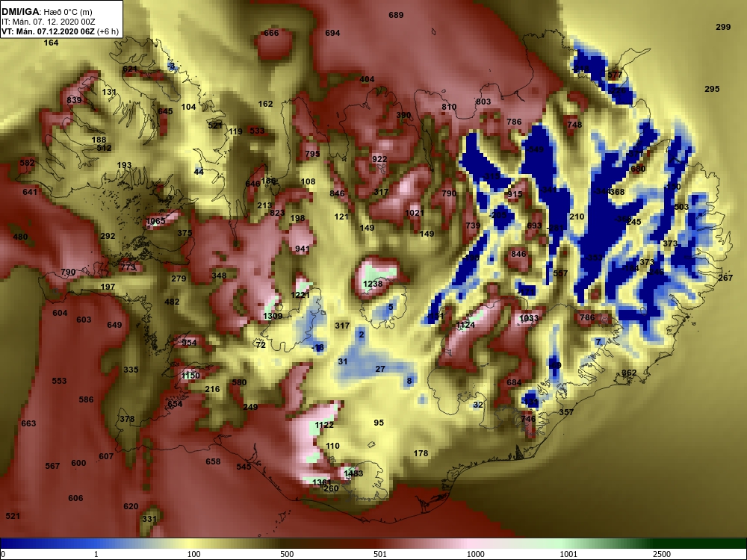Click the map value '666'
Image resolution: width=747 pixels, height=560 pixels.
271,33
